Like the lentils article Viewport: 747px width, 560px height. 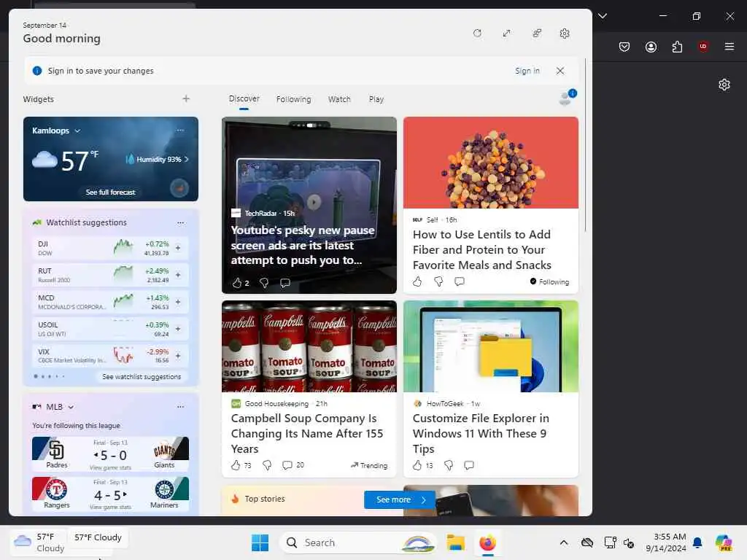[x=417, y=281]
